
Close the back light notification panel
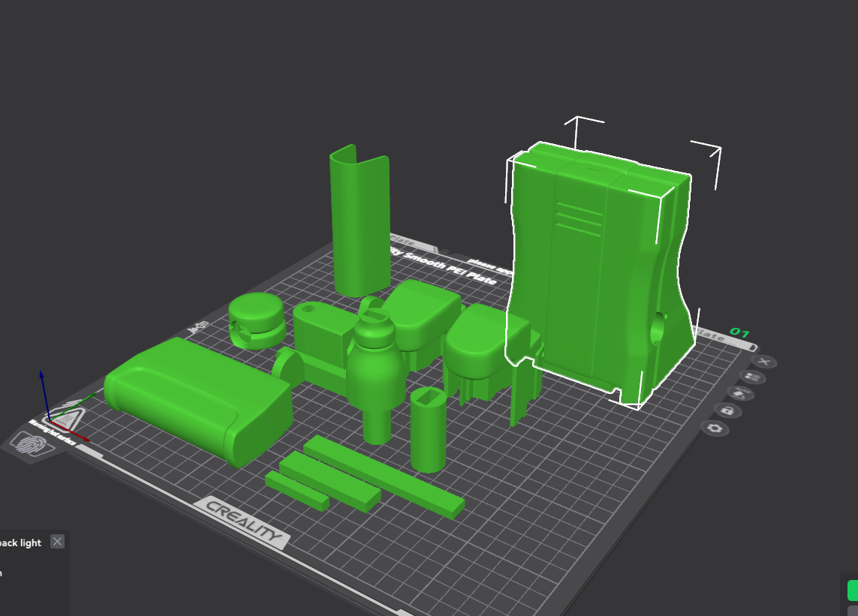57,542
